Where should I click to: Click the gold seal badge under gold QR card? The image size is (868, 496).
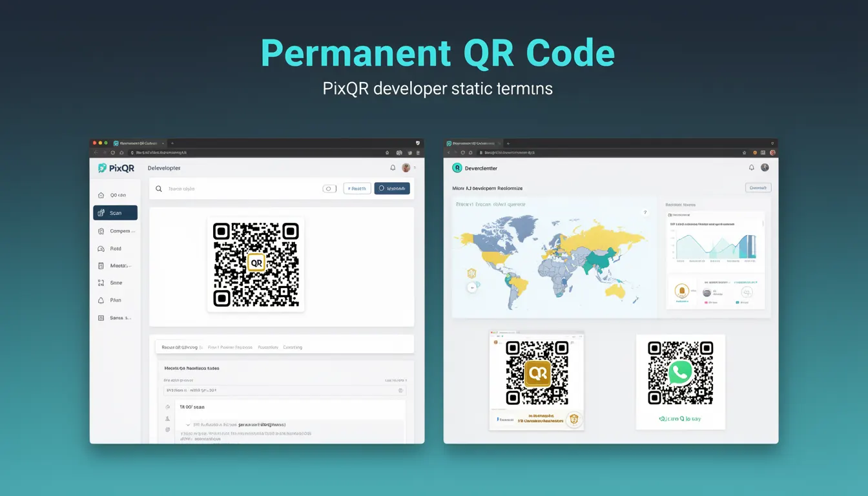coord(573,420)
